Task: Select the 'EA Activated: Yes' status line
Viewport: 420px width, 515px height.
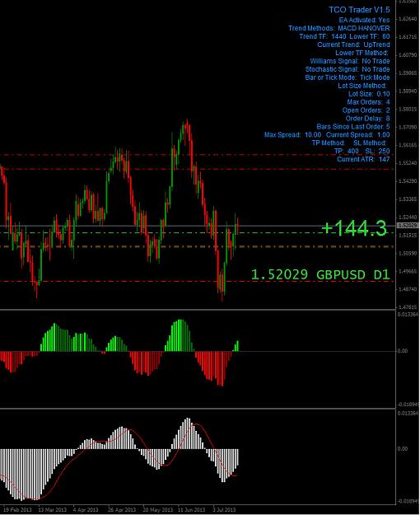Action: coord(364,20)
